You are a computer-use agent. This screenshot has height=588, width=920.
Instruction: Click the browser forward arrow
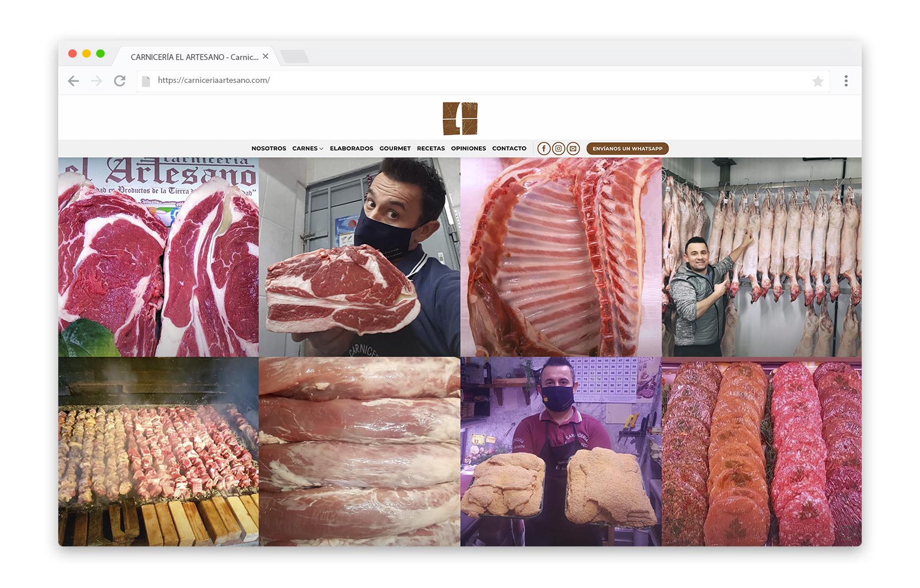tap(97, 81)
